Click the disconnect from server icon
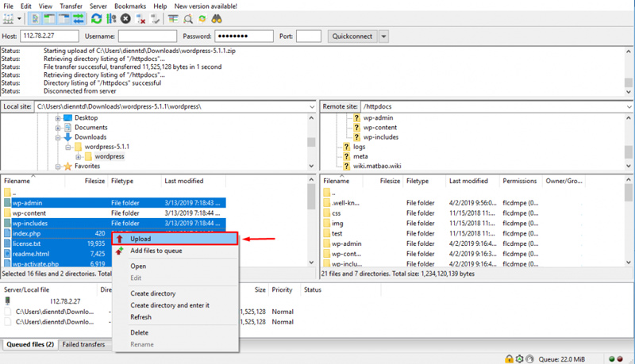635x364 pixels. (140, 18)
